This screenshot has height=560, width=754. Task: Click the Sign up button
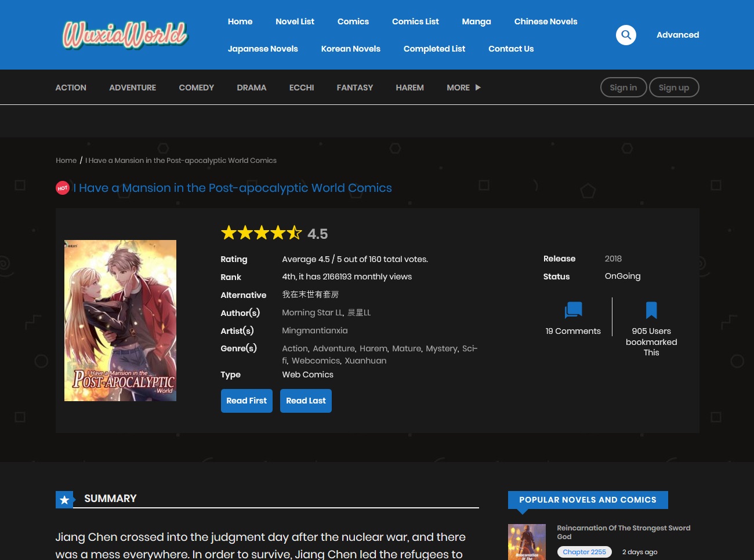[673, 88]
